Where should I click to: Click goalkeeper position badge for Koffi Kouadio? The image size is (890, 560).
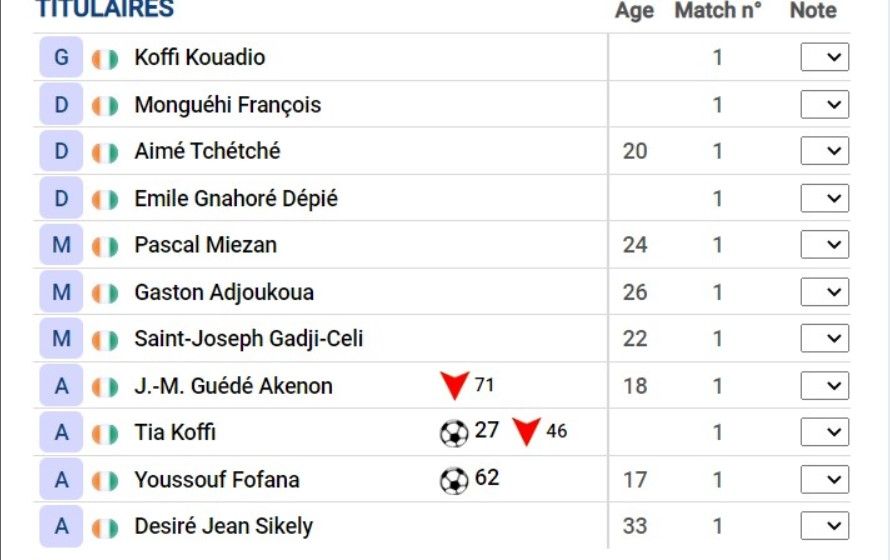click(61, 57)
